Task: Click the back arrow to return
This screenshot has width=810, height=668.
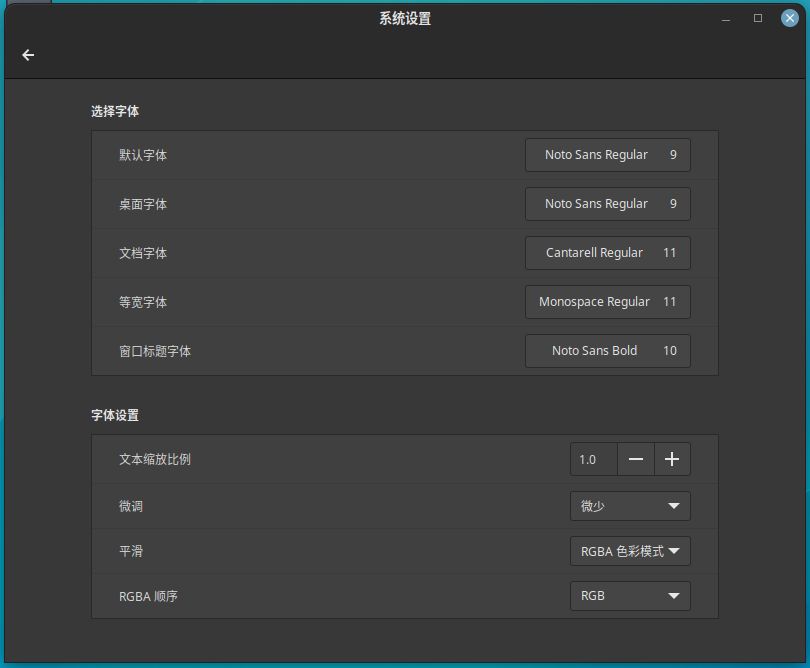Action: pyautogui.click(x=28, y=55)
